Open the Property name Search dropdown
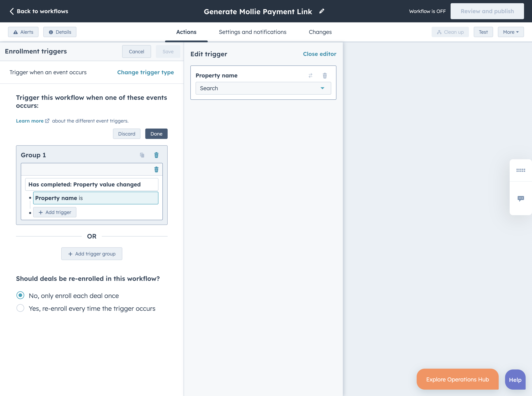532x396 pixels. 263,88
